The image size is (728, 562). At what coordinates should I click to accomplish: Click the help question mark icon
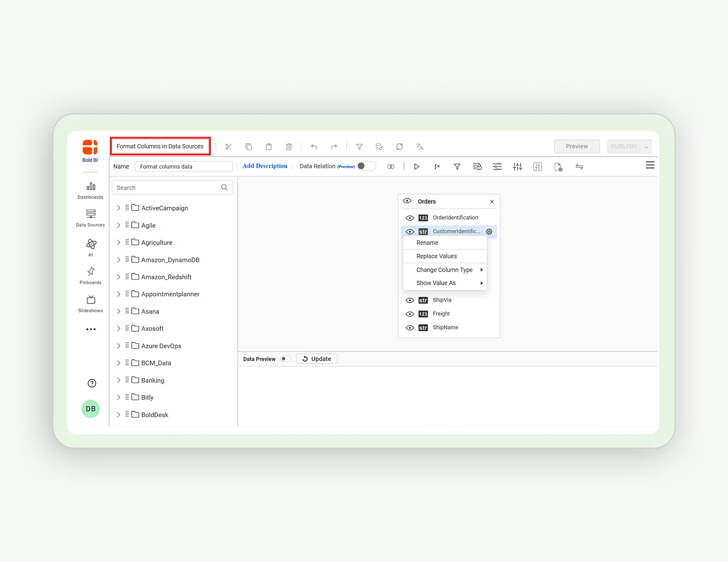[92, 383]
